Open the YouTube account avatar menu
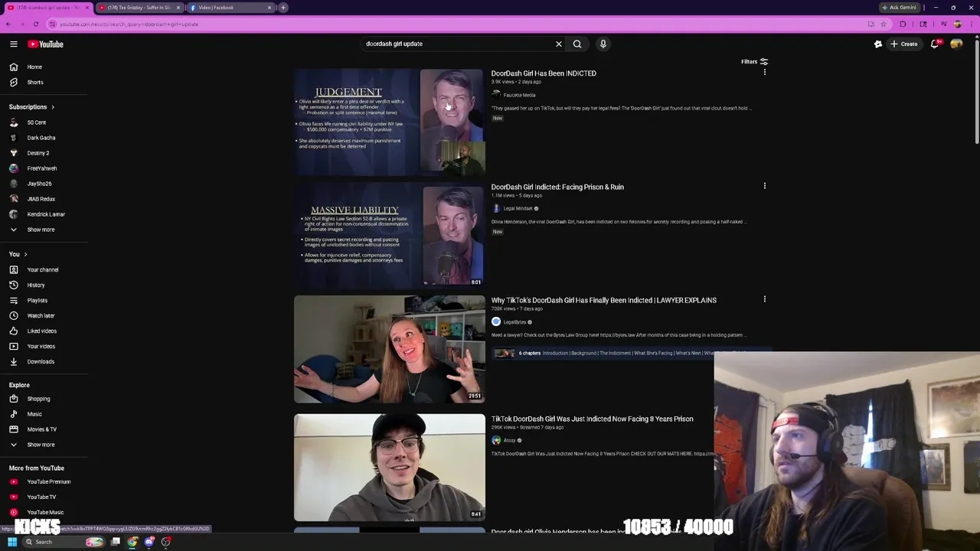The height and width of the screenshot is (551, 980). click(956, 44)
